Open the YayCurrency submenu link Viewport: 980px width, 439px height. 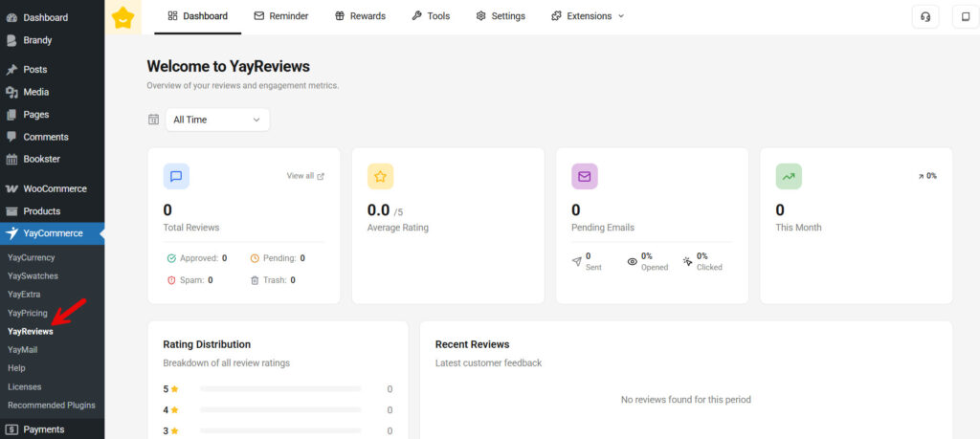point(32,257)
